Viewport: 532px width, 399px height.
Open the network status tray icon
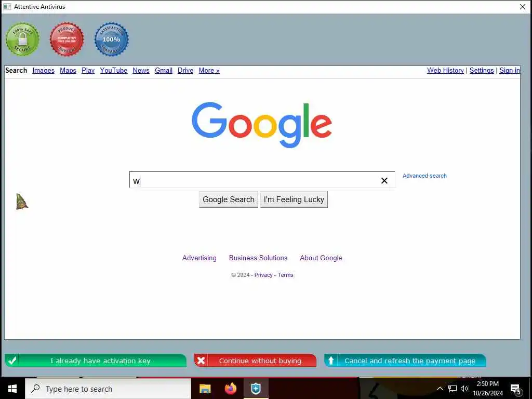point(453,389)
